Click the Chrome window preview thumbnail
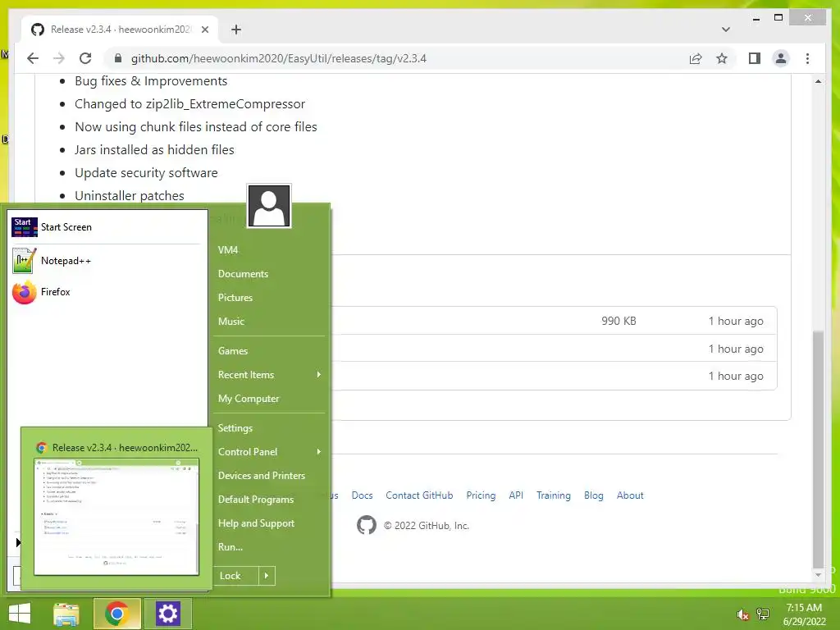The width and height of the screenshot is (840, 630). click(x=116, y=517)
